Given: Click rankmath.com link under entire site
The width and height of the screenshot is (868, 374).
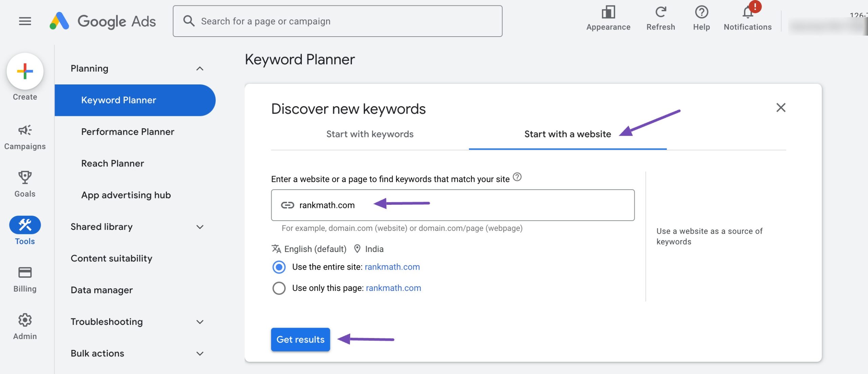Looking at the screenshot, I should point(393,266).
